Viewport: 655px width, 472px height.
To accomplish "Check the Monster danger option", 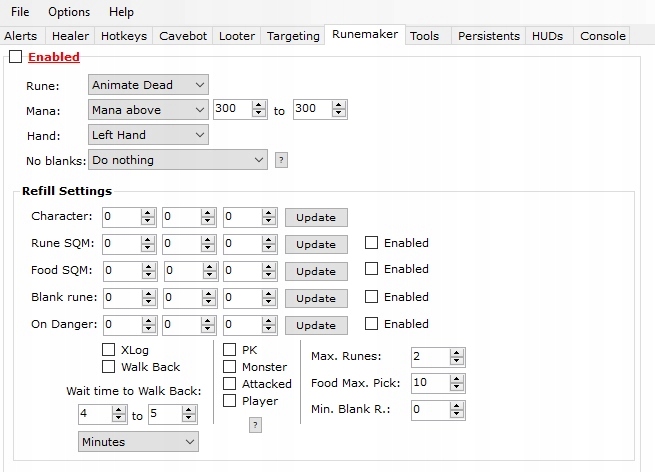I will [x=229, y=366].
